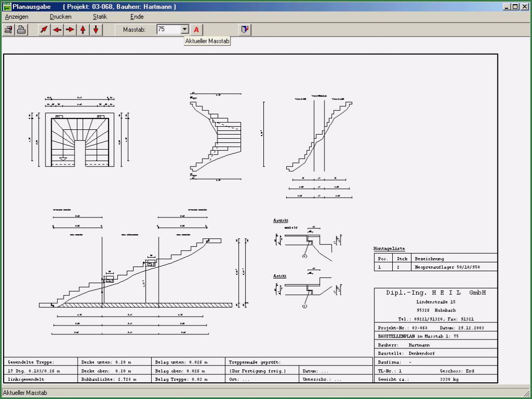Select 75 in the Masstab field
532x399 pixels.
pos(162,29)
